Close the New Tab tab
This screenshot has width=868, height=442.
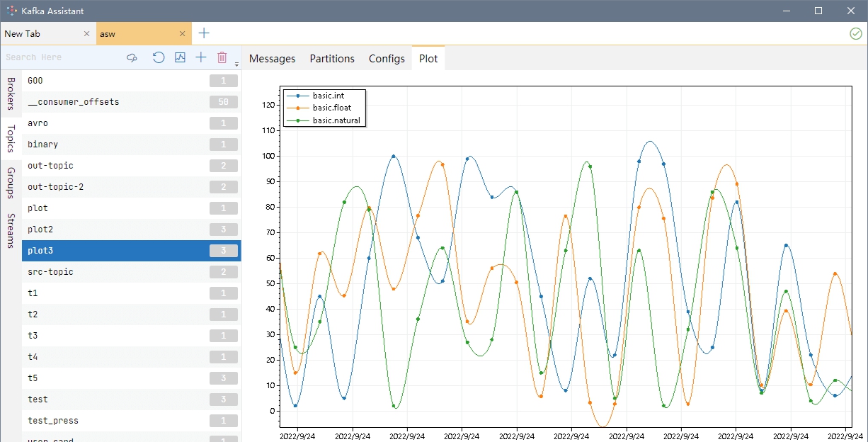tap(86, 33)
